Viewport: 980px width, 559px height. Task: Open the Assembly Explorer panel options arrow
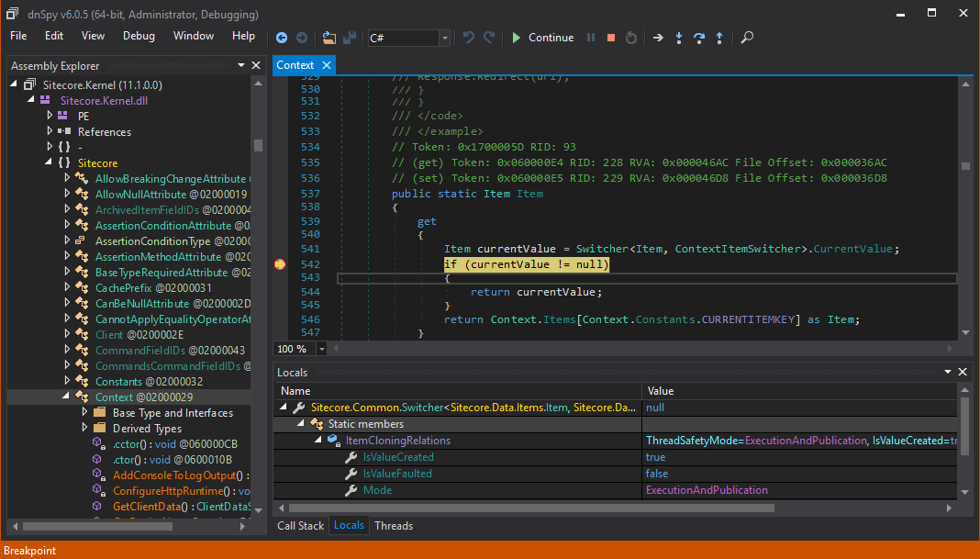pyautogui.click(x=241, y=65)
